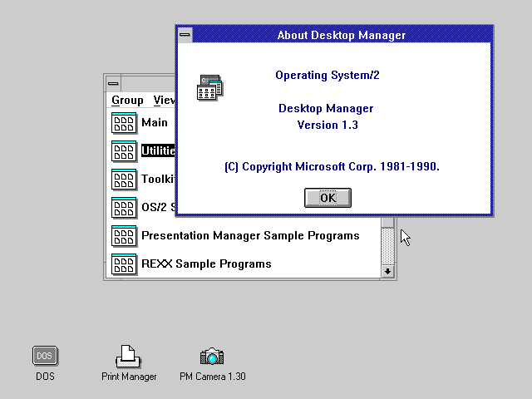Click OK in About Desktop Manager dialog
Viewport: 532px width, 399px height.
click(328, 198)
